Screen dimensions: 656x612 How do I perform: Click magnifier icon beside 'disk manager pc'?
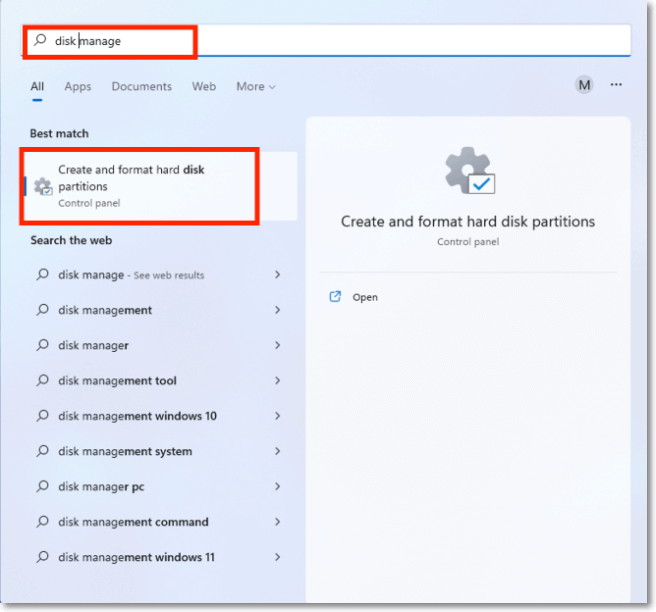click(x=43, y=486)
